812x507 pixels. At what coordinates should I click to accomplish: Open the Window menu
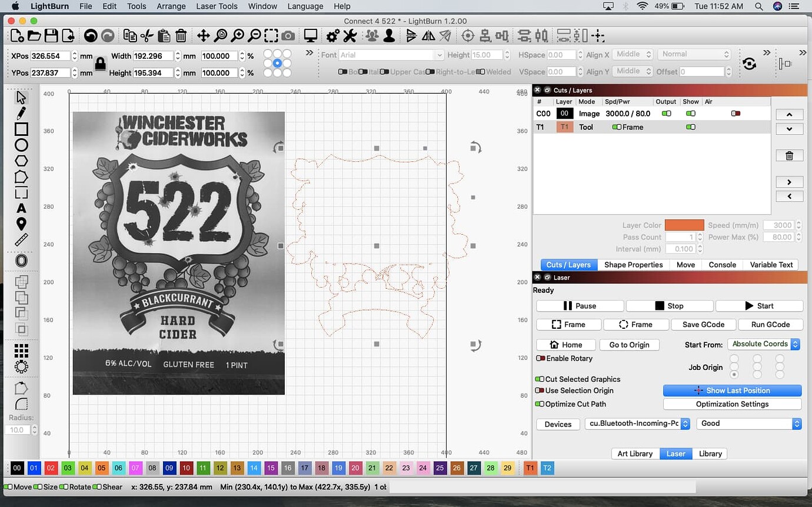(262, 6)
